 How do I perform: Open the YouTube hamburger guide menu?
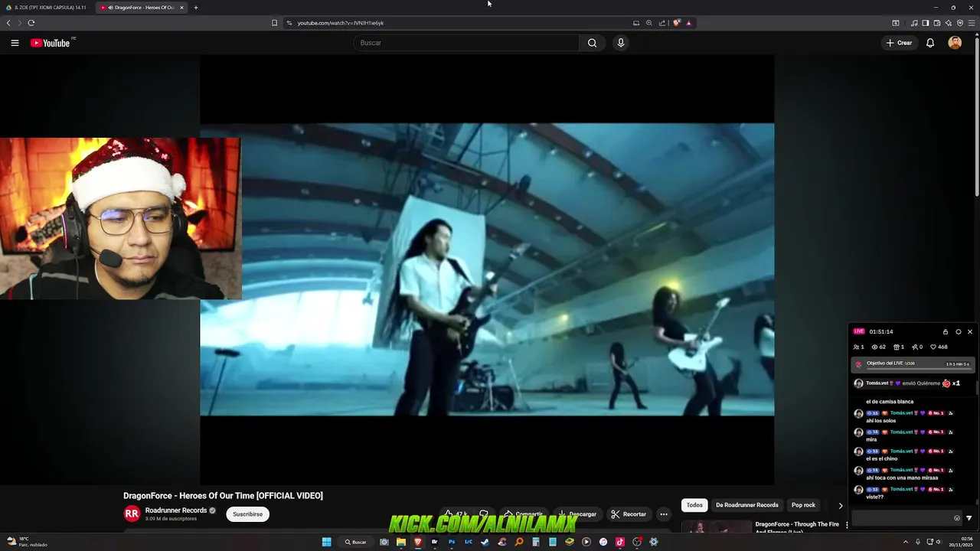15,43
